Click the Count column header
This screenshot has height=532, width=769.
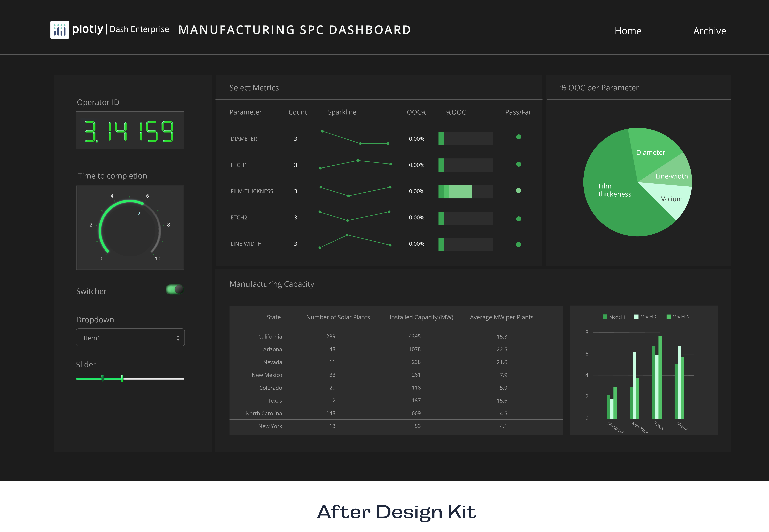click(298, 112)
